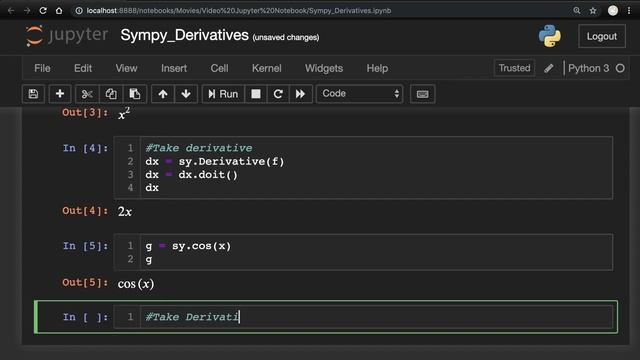
Task: Open the command palette keyboard icon
Action: coord(422,94)
